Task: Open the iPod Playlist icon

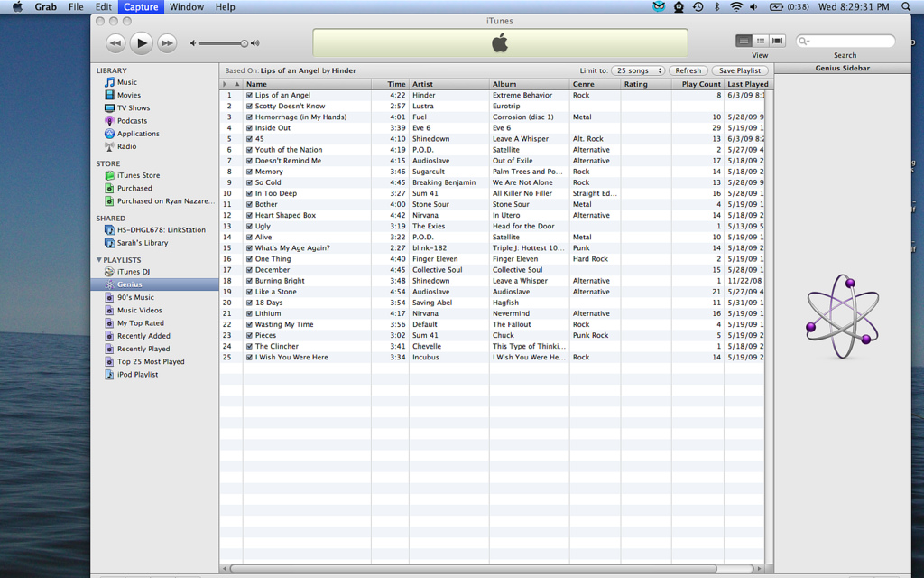Action: [x=109, y=375]
